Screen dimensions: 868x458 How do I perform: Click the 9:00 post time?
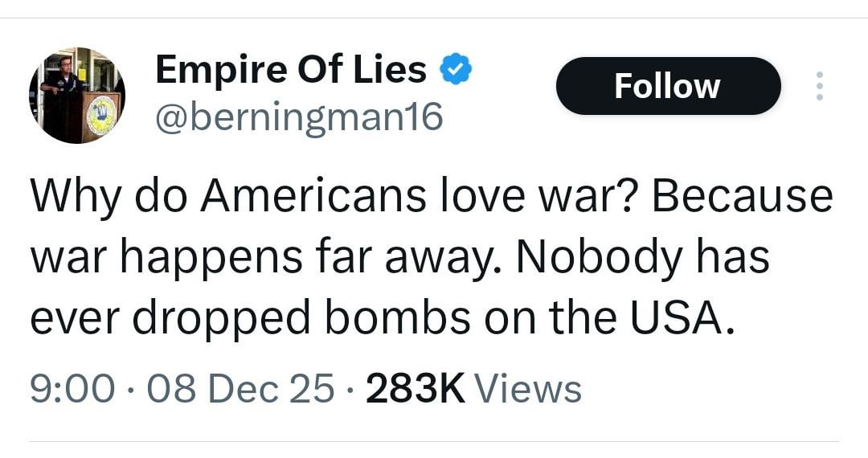[x=72, y=388]
